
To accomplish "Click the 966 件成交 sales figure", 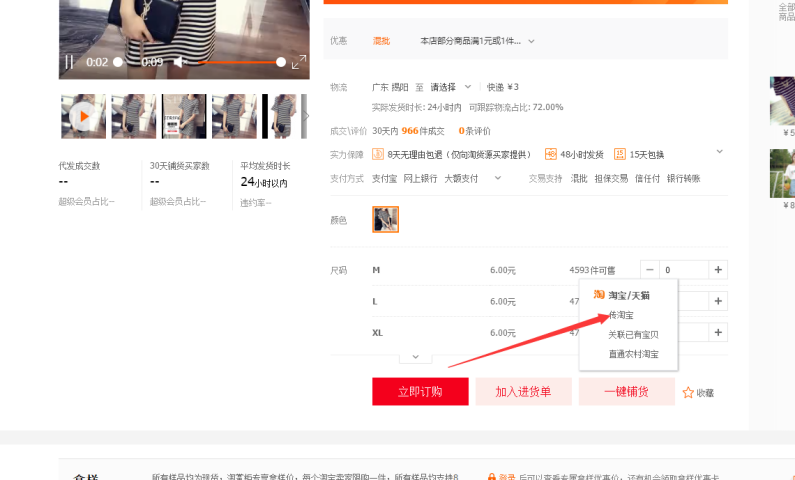I will pos(423,131).
